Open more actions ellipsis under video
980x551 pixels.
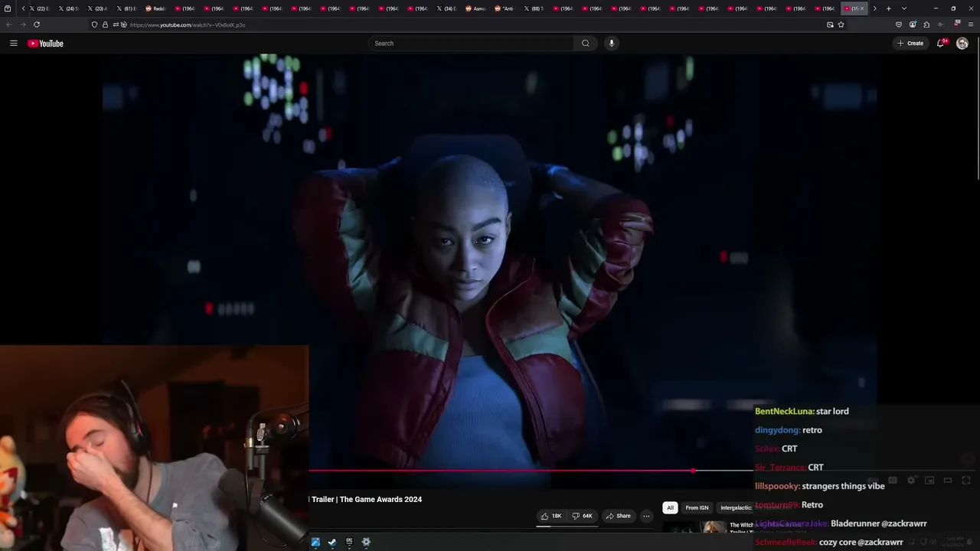point(646,516)
